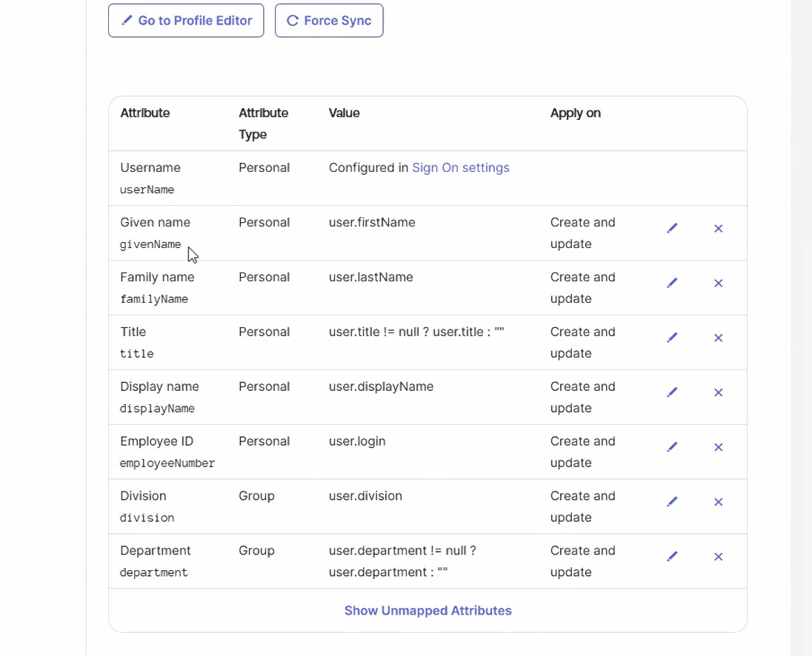
Task: Click the Department attribute label
Action: point(156,550)
